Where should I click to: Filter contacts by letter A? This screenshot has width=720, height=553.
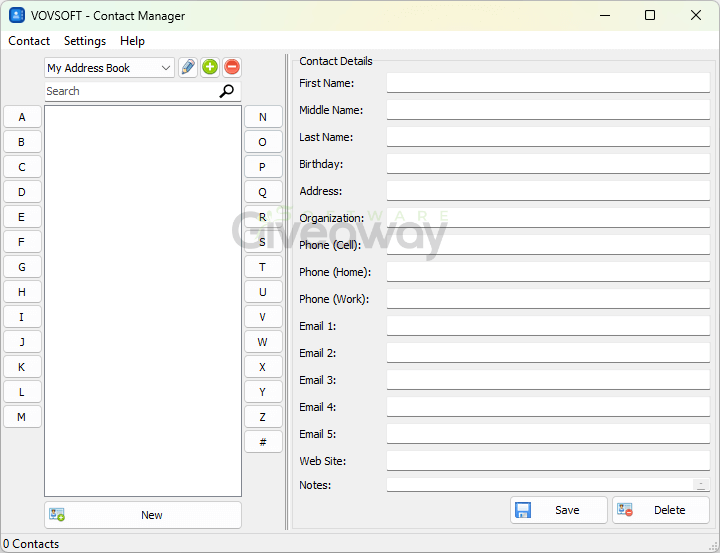(22, 117)
